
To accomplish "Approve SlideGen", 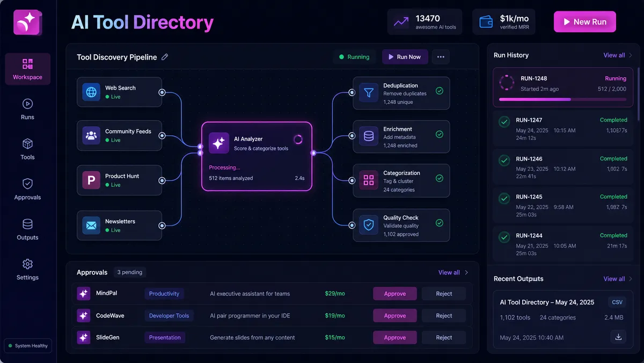I will point(395,338).
